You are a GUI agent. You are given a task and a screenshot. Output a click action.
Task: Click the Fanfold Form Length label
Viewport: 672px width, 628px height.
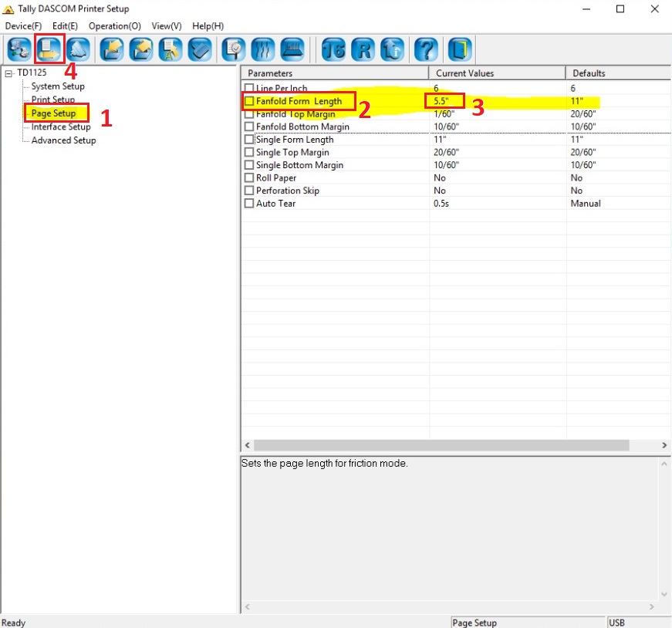click(299, 101)
